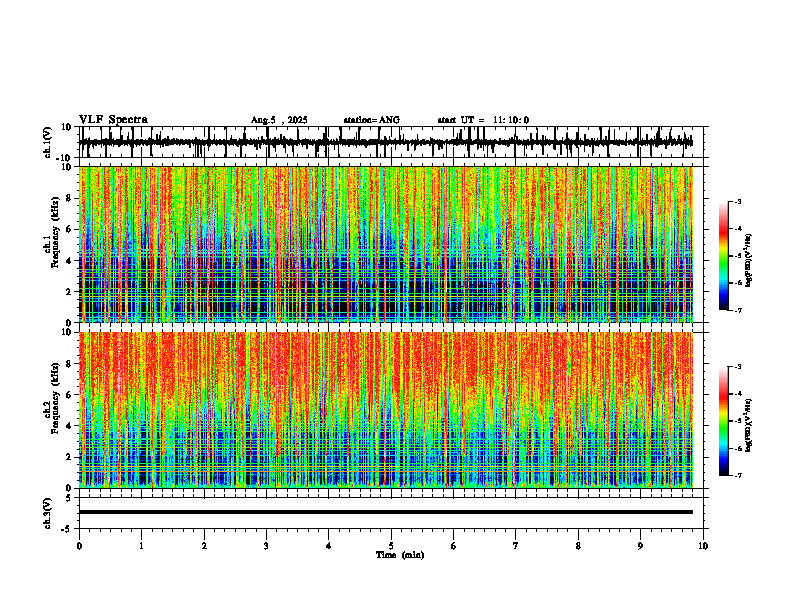This screenshot has width=792, height=612.
Task: Click time axis tick label '5'
Action: tap(391, 546)
